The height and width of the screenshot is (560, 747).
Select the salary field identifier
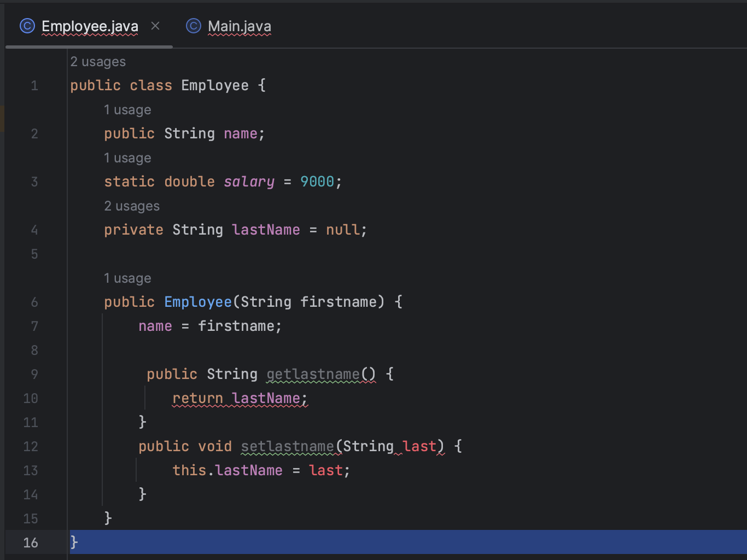[x=249, y=182]
